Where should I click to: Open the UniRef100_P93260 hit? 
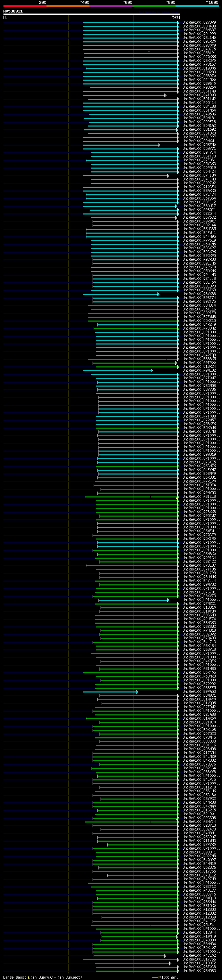(199, 88)
